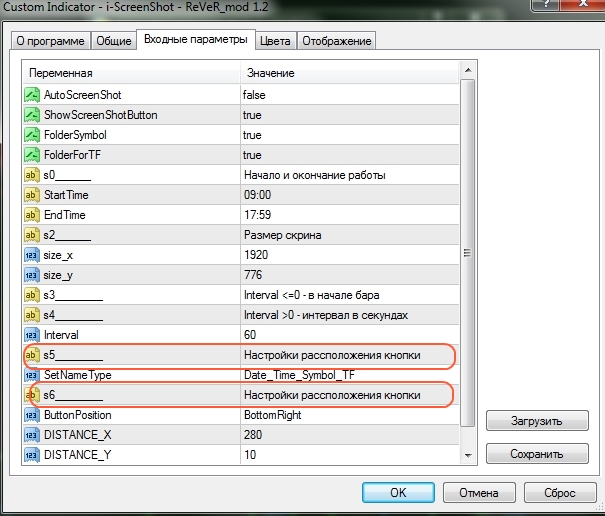The height and width of the screenshot is (516, 605).
Task: Click the EndTime string type icon
Action: pos(32,215)
